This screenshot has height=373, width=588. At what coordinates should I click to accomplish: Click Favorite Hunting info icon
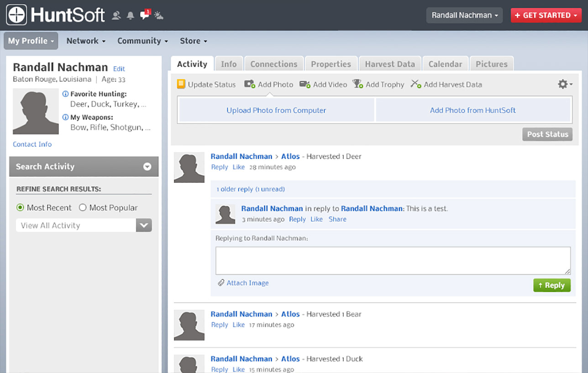(x=65, y=94)
